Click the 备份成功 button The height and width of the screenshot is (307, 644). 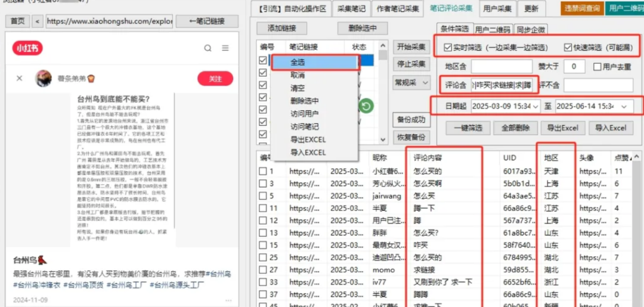(x=411, y=120)
